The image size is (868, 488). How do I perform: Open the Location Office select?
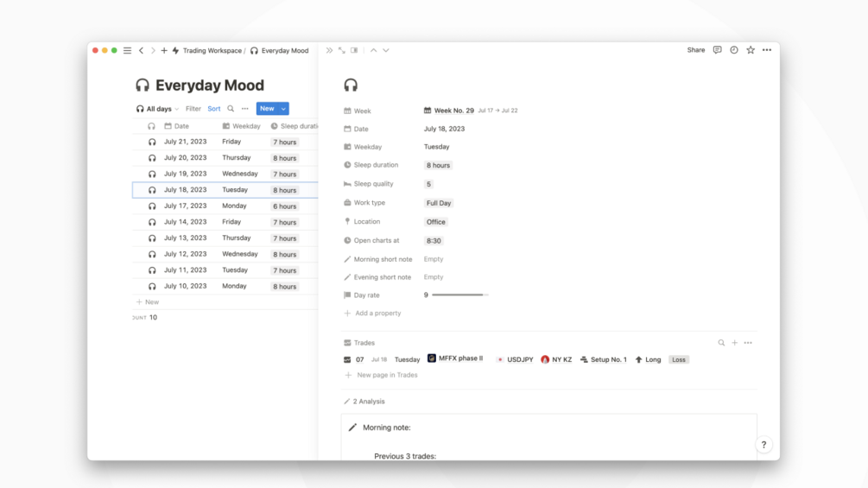435,222
